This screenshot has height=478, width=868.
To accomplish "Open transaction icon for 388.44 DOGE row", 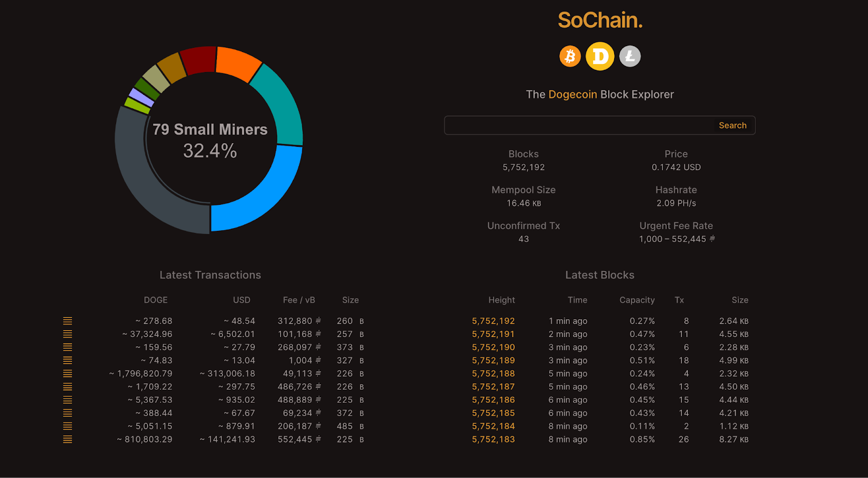I will [x=67, y=413].
